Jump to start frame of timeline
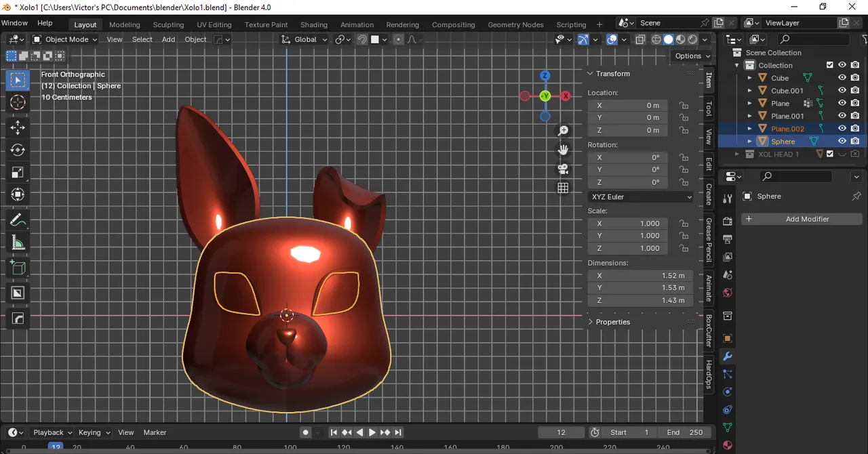 334,432
